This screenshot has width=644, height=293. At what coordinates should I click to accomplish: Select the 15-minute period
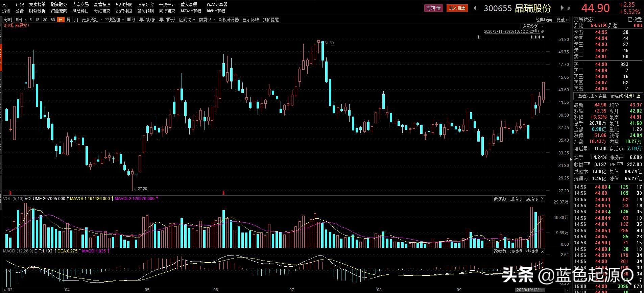(x=37, y=20)
